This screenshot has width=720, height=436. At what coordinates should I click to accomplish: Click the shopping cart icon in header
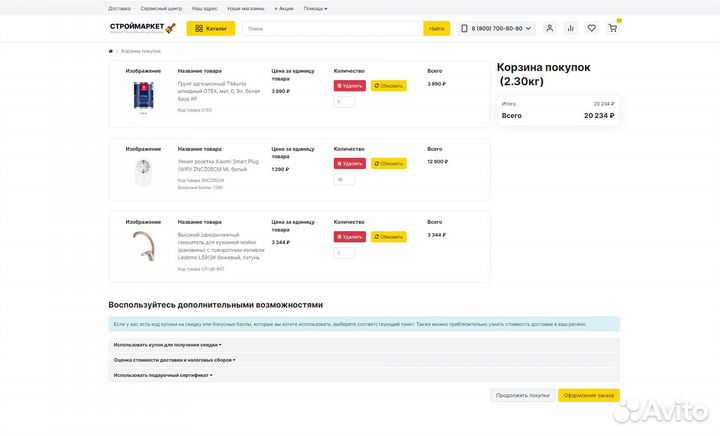tap(612, 28)
